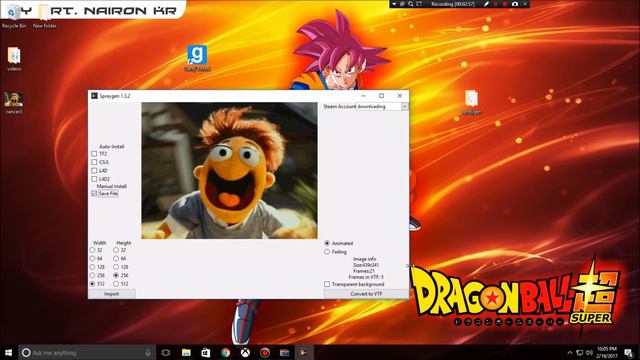Open the Windows Start menu

point(8,352)
